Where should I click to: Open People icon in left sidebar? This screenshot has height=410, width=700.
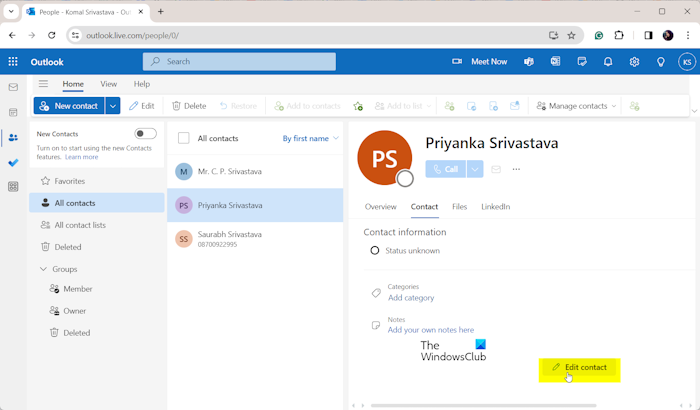click(13, 138)
